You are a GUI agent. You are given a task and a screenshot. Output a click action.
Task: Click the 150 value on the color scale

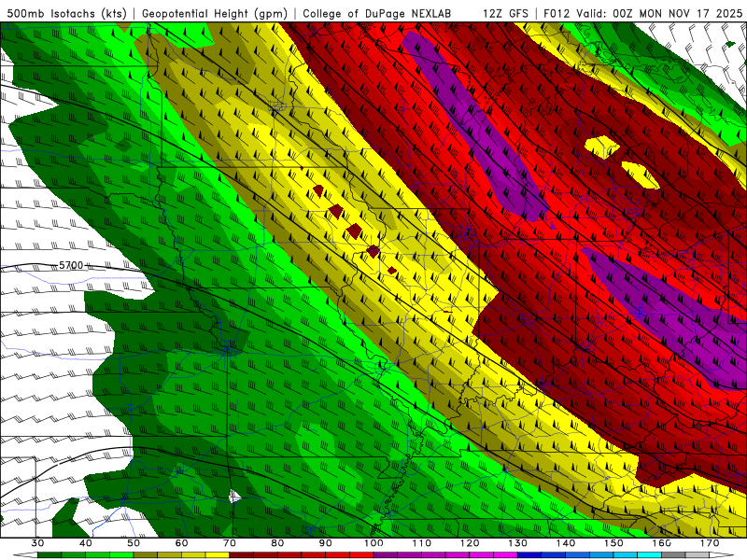tap(613, 543)
